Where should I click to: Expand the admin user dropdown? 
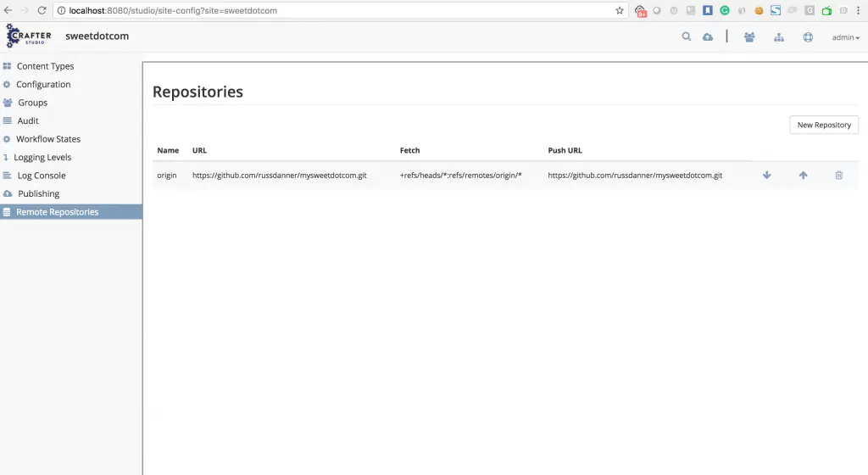click(845, 37)
